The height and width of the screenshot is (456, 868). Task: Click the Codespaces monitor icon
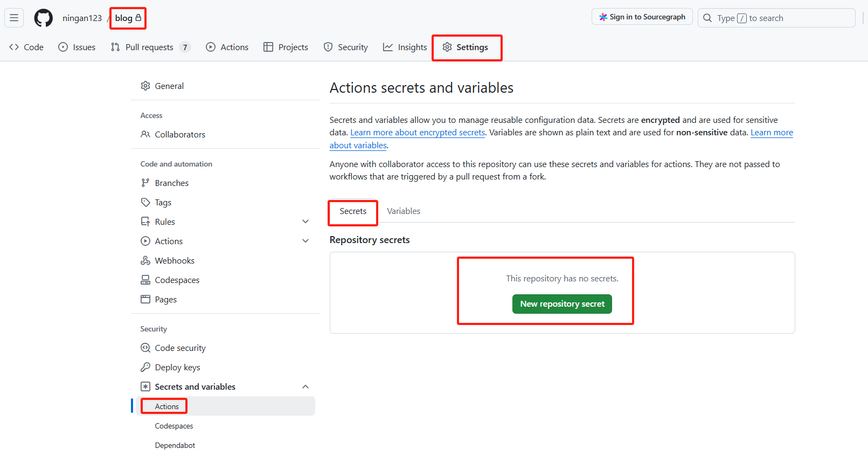click(x=145, y=280)
